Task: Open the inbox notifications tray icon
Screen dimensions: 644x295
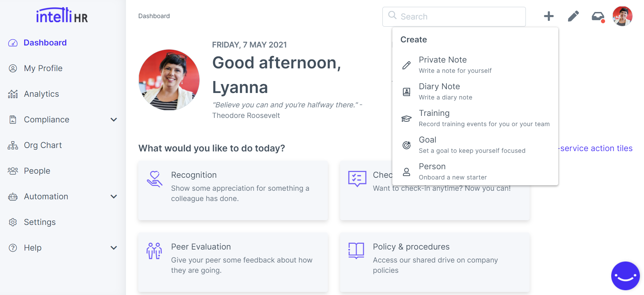Action: 598,16
